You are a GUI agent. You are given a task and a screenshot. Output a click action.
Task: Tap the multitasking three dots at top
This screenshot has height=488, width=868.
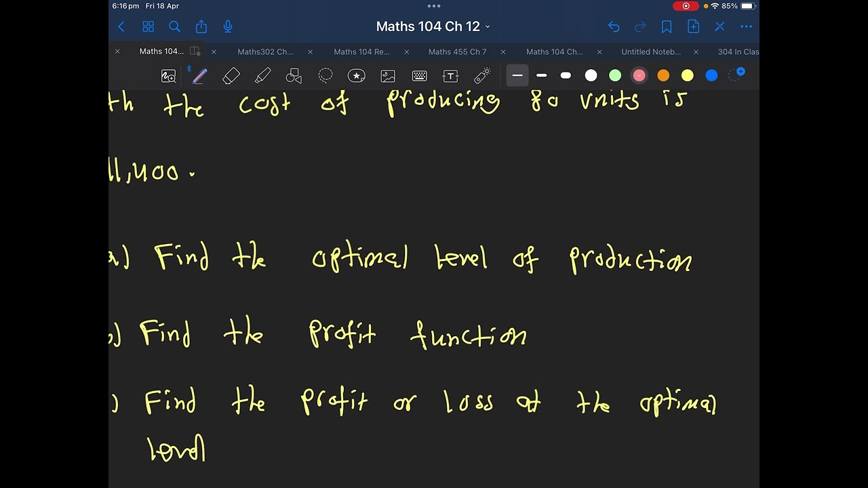[434, 6]
